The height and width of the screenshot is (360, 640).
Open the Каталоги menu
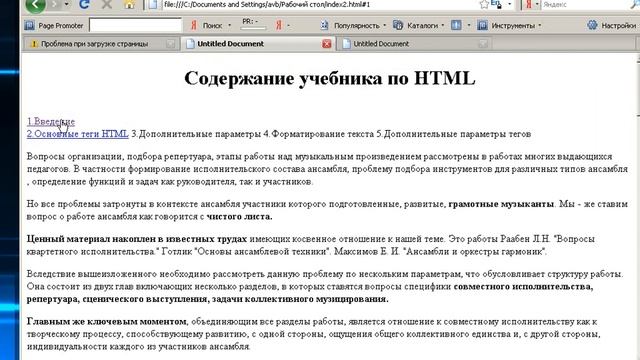418,25
